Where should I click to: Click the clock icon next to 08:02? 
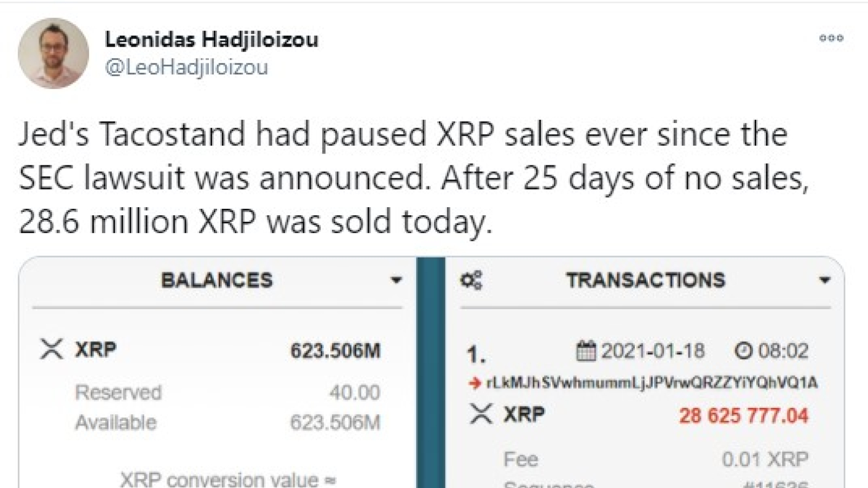(743, 351)
